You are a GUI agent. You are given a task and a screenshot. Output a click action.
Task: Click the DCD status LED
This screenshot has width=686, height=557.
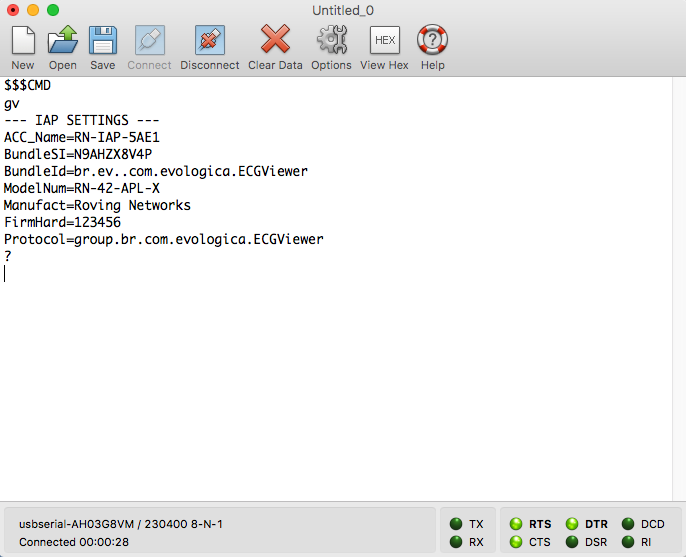(628, 524)
